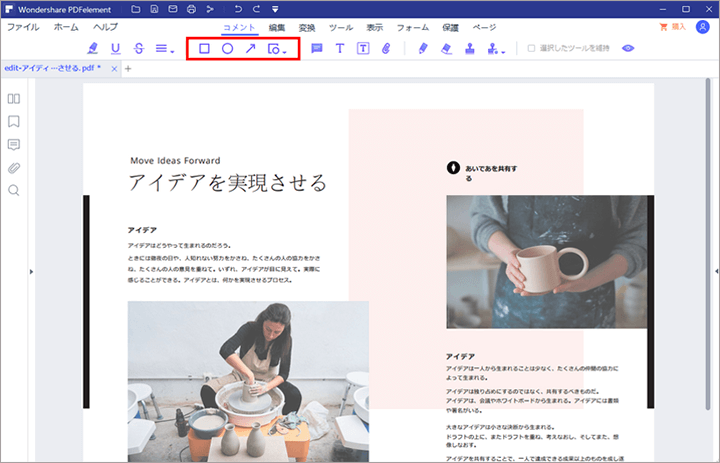Open the attachments panel

(x=14, y=168)
